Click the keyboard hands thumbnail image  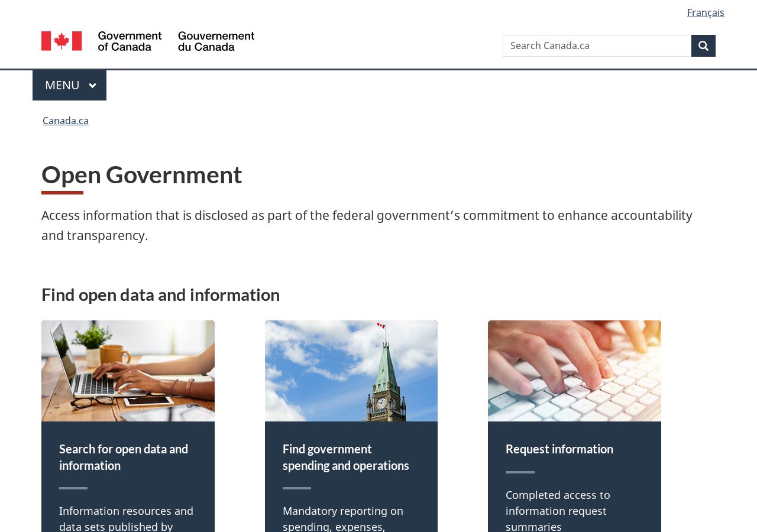574,371
